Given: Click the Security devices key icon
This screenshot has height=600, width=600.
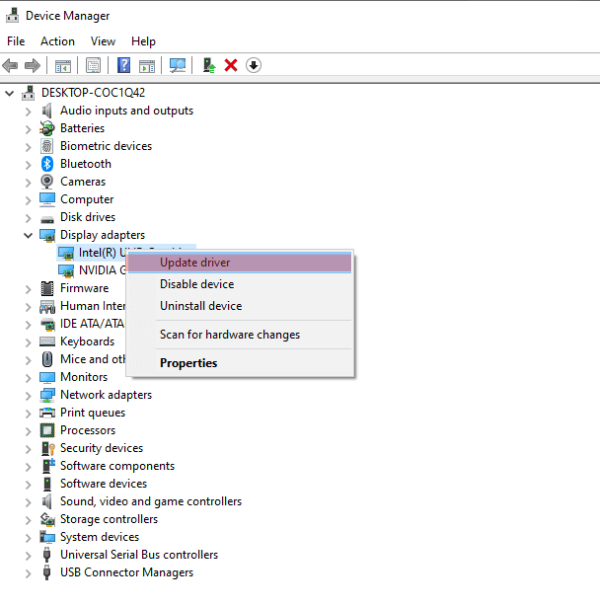Looking at the screenshot, I should click(48, 448).
